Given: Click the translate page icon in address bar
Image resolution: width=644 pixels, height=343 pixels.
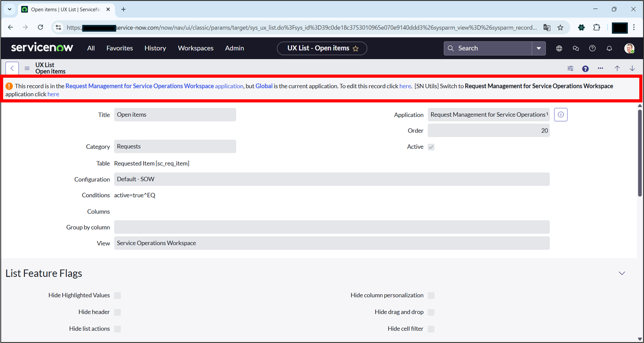Looking at the screenshot, I should tap(547, 27).
